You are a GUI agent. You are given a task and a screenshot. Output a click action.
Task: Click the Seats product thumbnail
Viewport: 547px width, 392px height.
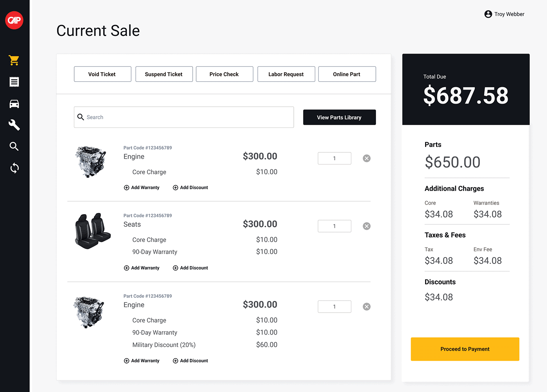(x=93, y=231)
